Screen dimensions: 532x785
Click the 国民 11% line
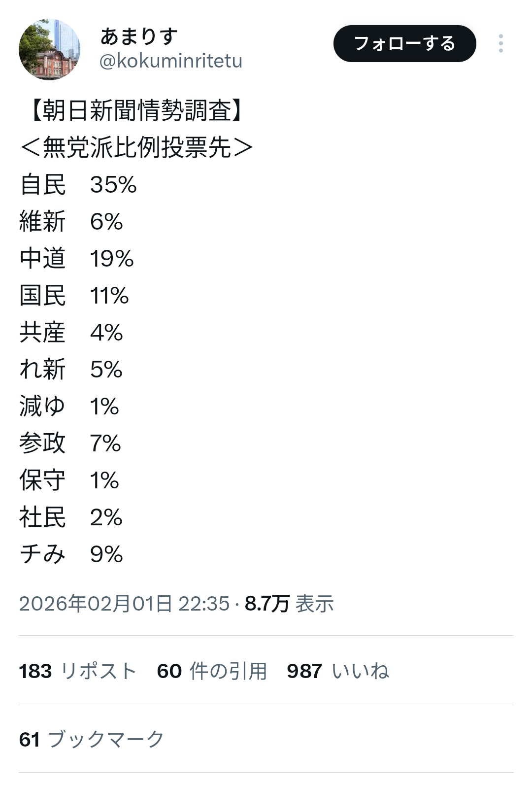click(x=74, y=296)
